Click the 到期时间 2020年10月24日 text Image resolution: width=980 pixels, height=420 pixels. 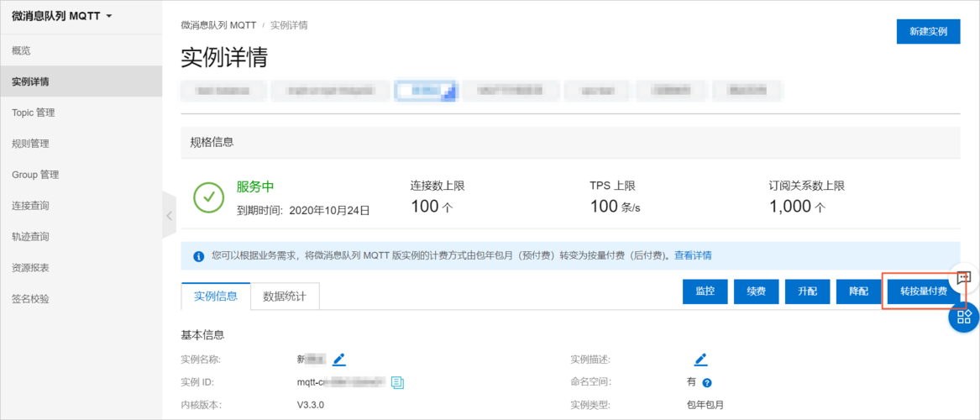point(303,210)
